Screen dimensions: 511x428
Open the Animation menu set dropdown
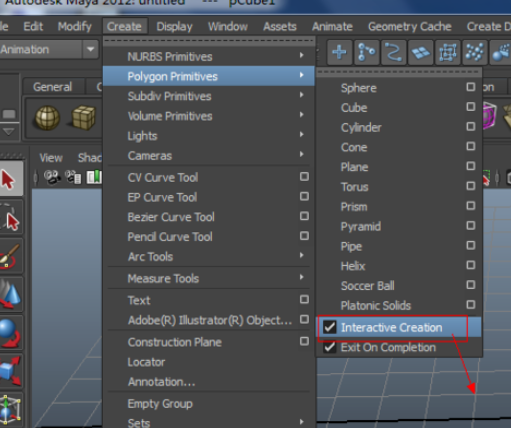[x=90, y=49]
